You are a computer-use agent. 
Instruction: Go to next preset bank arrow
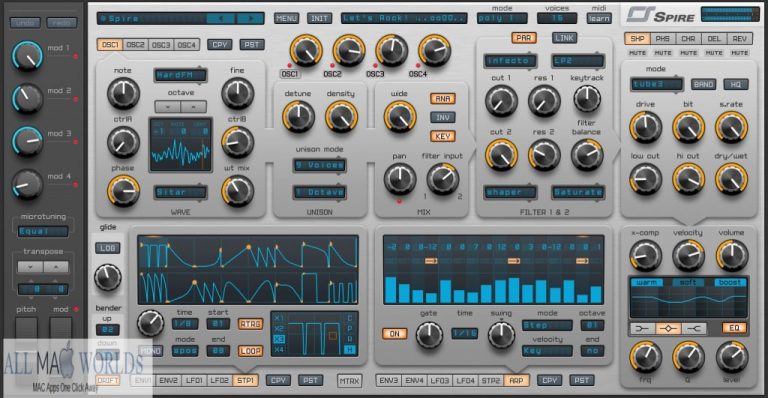(x=250, y=19)
